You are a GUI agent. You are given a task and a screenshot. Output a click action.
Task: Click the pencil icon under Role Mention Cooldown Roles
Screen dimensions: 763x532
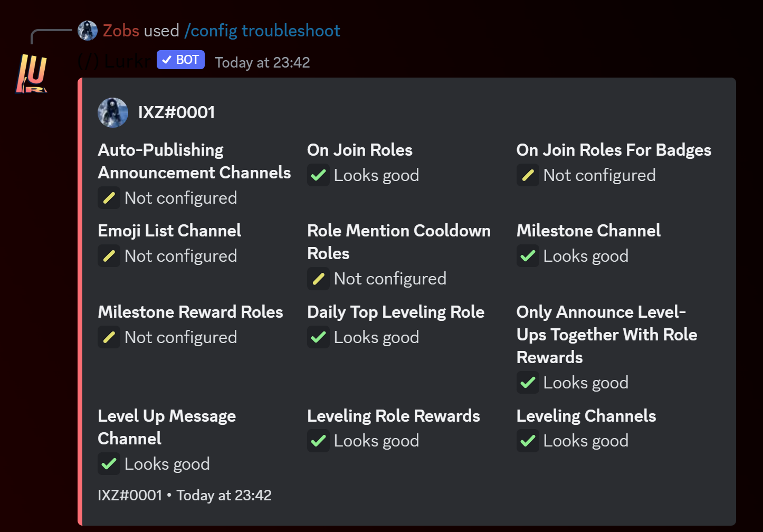(x=318, y=279)
